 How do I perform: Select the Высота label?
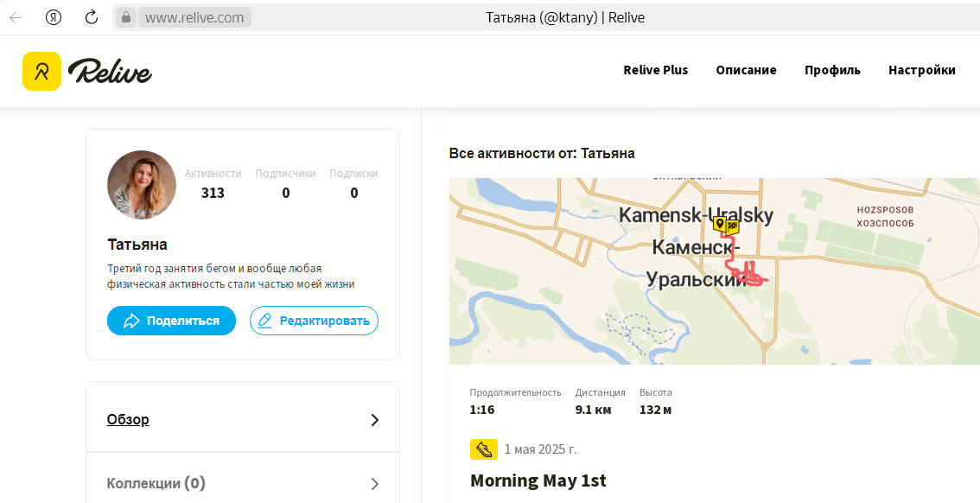[656, 392]
